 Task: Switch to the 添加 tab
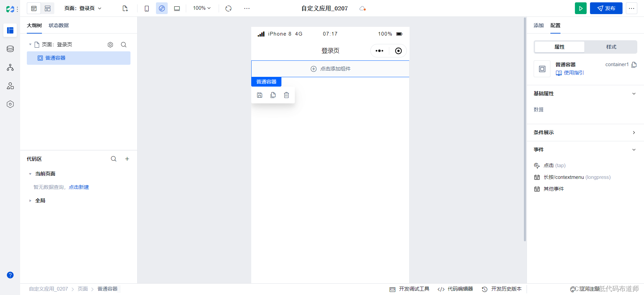(539, 26)
